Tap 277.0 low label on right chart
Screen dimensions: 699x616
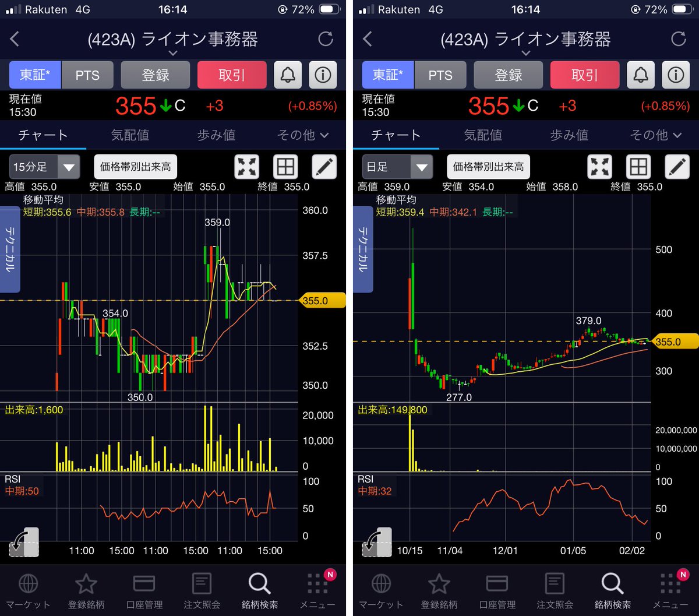tap(459, 397)
